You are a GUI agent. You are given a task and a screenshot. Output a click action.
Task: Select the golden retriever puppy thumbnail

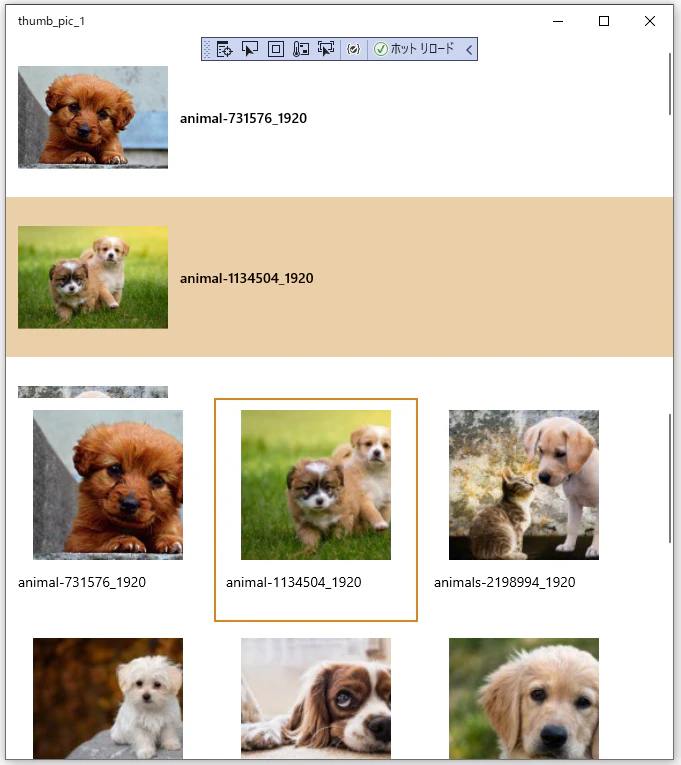(x=524, y=698)
